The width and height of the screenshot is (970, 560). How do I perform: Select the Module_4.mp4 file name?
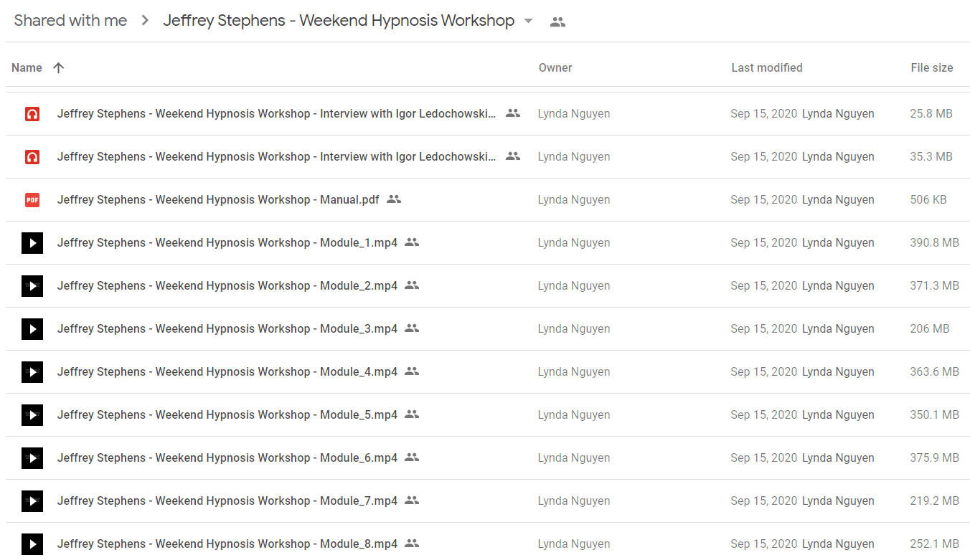pyautogui.click(x=227, y=372)
